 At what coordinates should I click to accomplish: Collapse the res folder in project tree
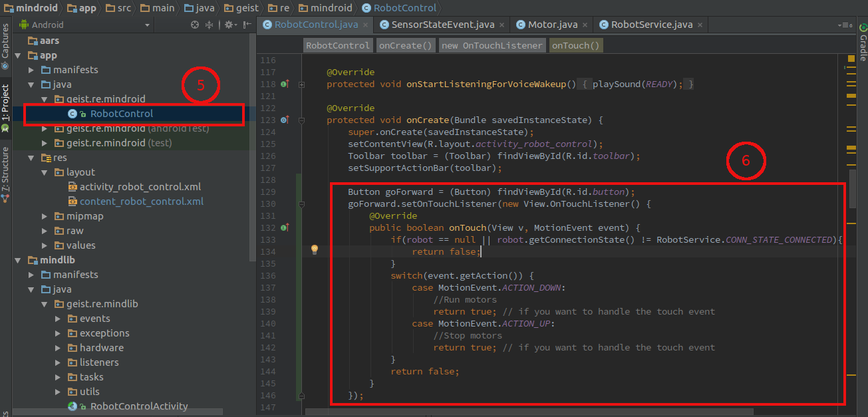[x=31, y=158]
